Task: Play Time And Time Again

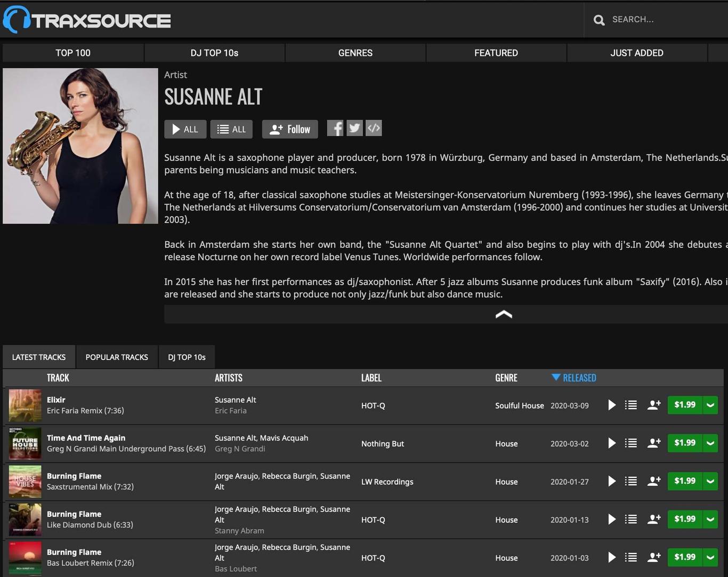Action: [x=612, y=443]
